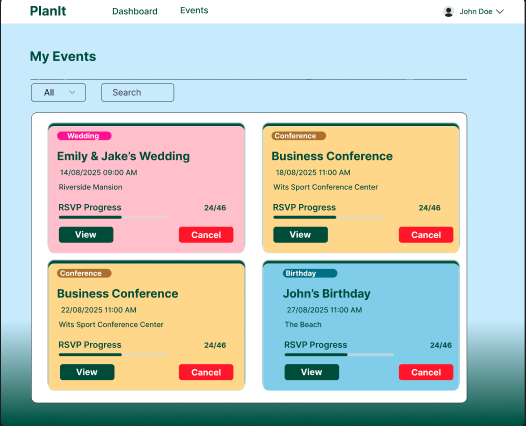Click 18/08/2025 conference RSVP progress bar
Viewport: 526px width, 426px height.
(328, 217)
